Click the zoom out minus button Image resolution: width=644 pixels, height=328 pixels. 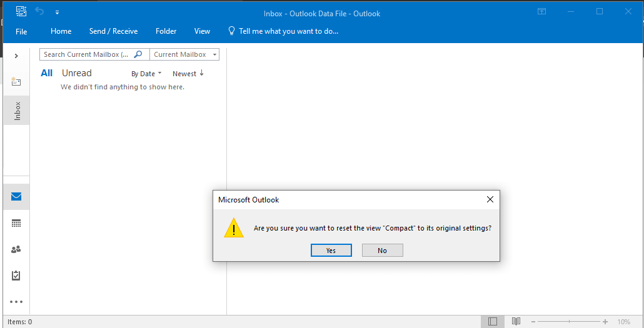pyautogui.click(x=533, y=322)
